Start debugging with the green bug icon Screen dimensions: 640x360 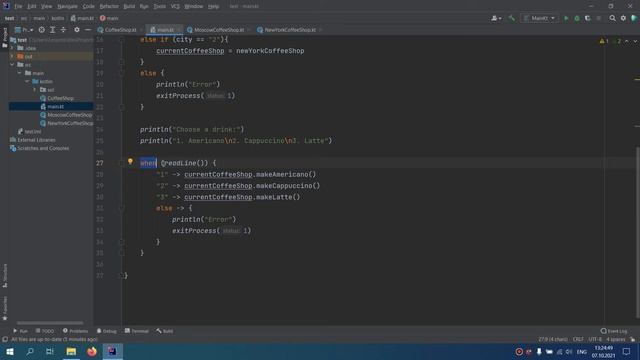click(577, 18)
